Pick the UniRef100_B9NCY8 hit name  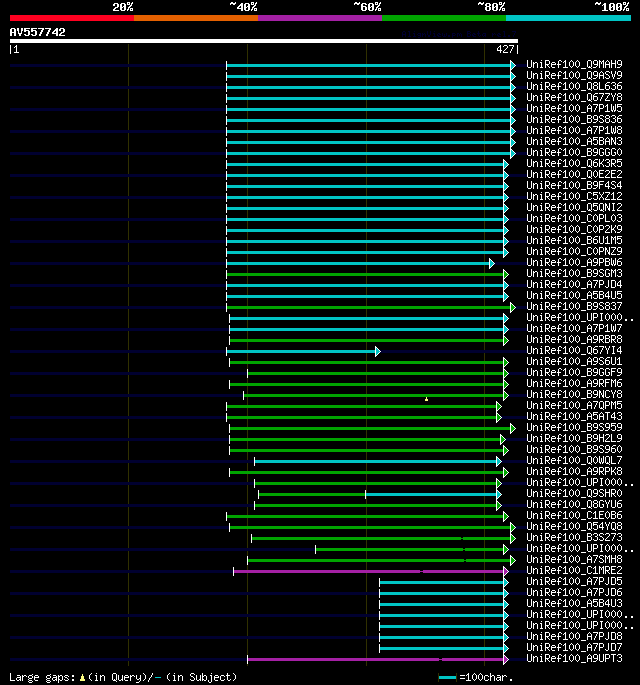[x=574, y=394]
